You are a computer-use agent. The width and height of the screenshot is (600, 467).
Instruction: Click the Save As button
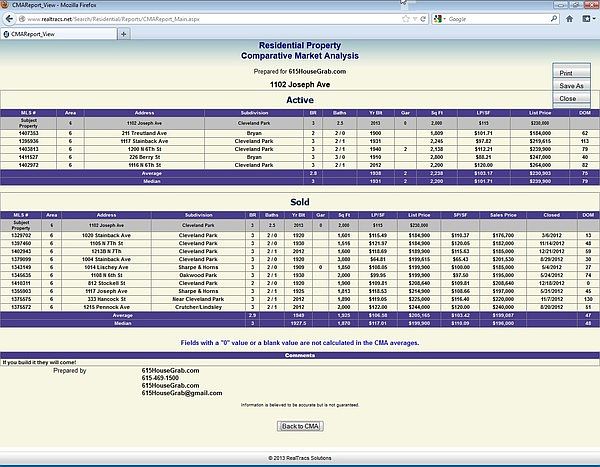[570, 86]
